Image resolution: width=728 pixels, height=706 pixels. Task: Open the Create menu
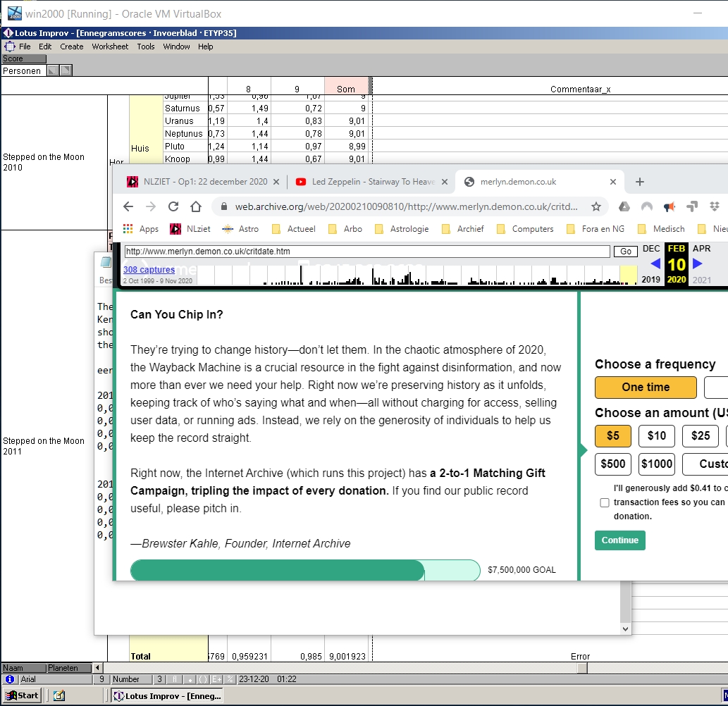(71, 47)
